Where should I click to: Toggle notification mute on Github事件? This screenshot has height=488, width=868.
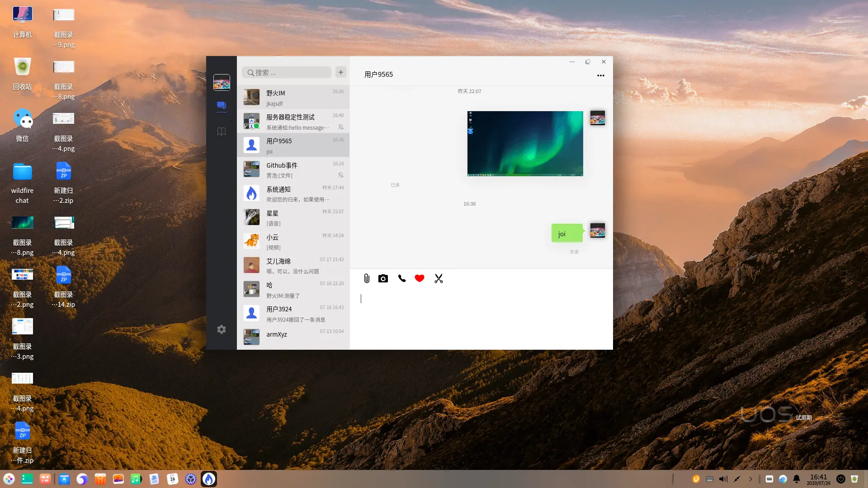pos(340,175)
